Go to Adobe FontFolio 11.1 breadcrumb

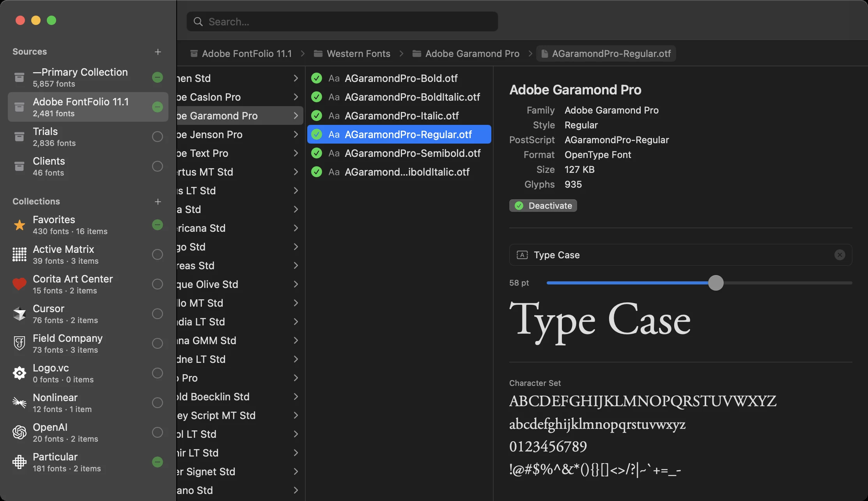click(x=241, y=53)
